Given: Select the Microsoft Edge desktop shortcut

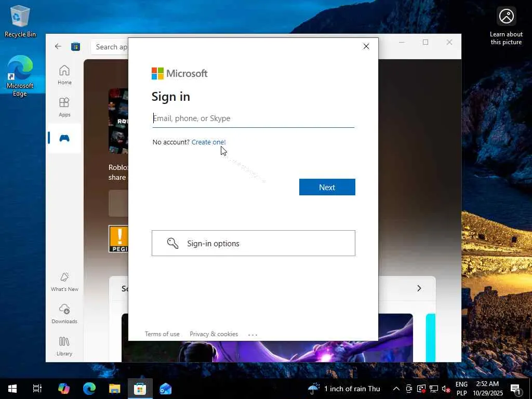Looking at the screenshot, I should (20, 76).
